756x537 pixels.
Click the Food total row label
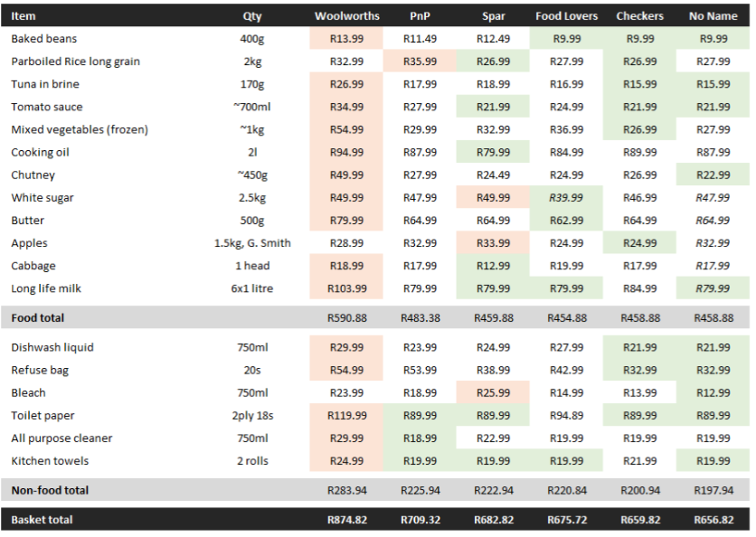coord(37,318)
